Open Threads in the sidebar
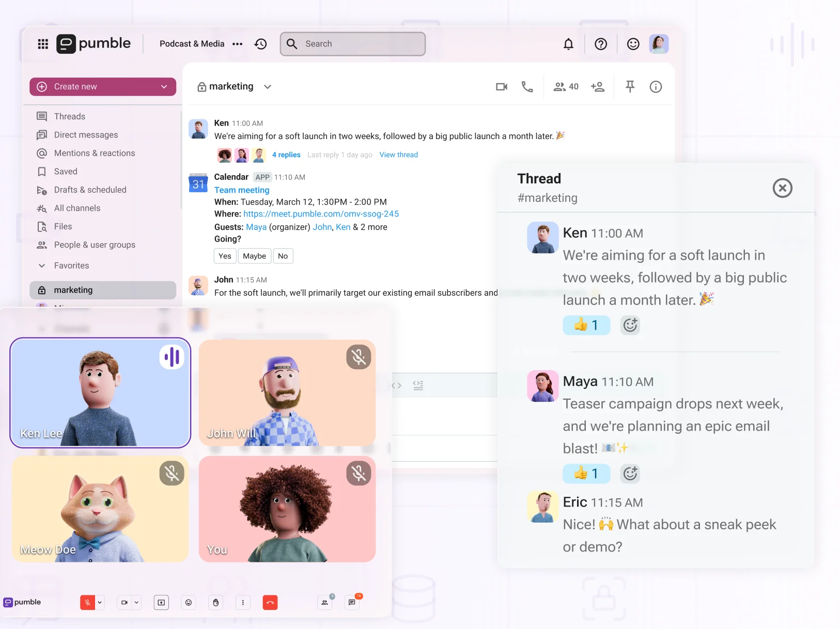 point(69,116)
